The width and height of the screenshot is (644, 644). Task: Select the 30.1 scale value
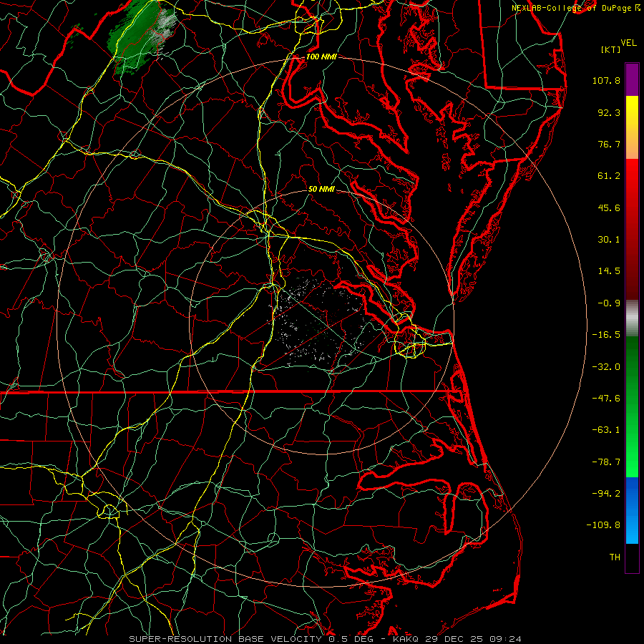coord(609,240)
